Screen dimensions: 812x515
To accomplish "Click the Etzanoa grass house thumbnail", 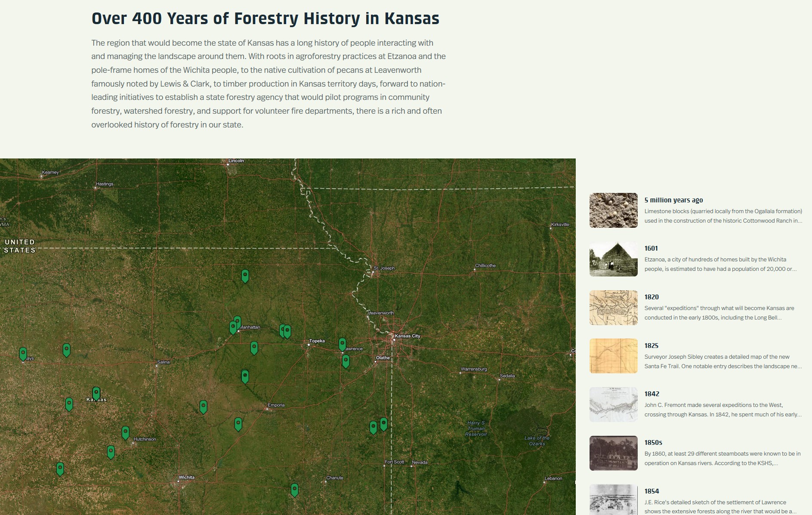I will pyautogui.click(x=613, y=259).
